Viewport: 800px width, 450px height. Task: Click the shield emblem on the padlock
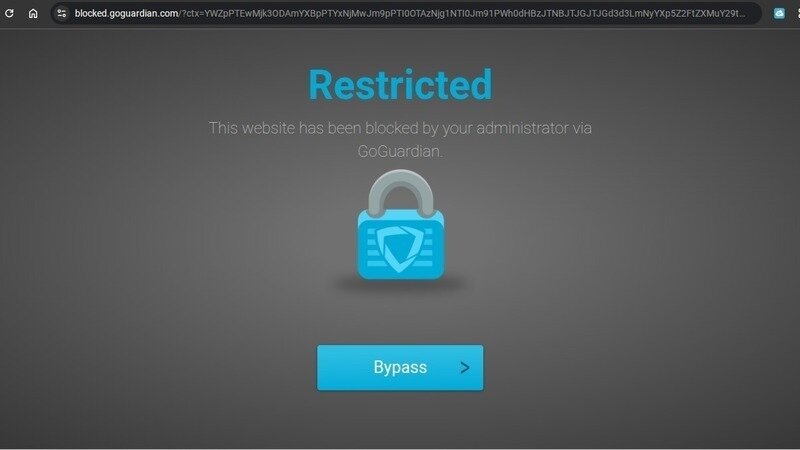coord(400,248)
